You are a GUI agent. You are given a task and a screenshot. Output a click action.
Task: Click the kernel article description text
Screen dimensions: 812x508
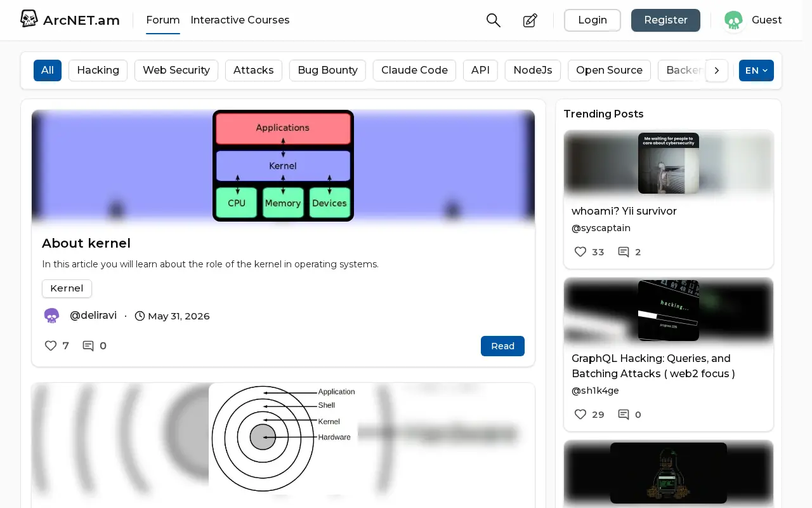tap(210, 264)
